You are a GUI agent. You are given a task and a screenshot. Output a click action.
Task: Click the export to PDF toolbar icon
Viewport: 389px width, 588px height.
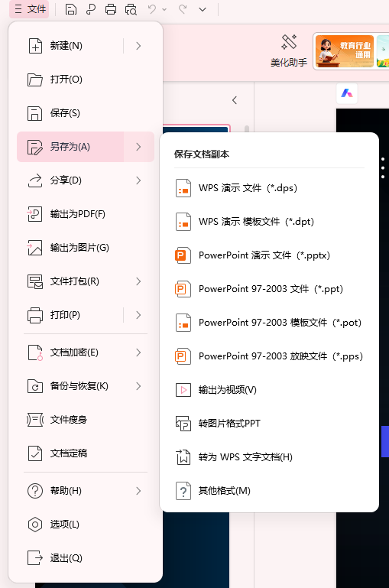(91, 9)
